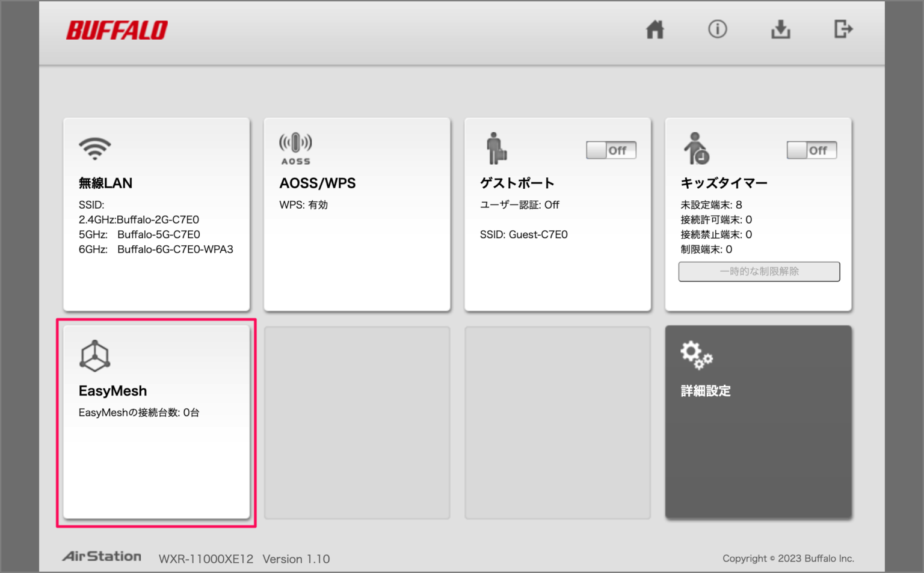Open the EasyMesh title
Image resolution: width=924 pixels, height=573 pixels.
pos(112,391)
